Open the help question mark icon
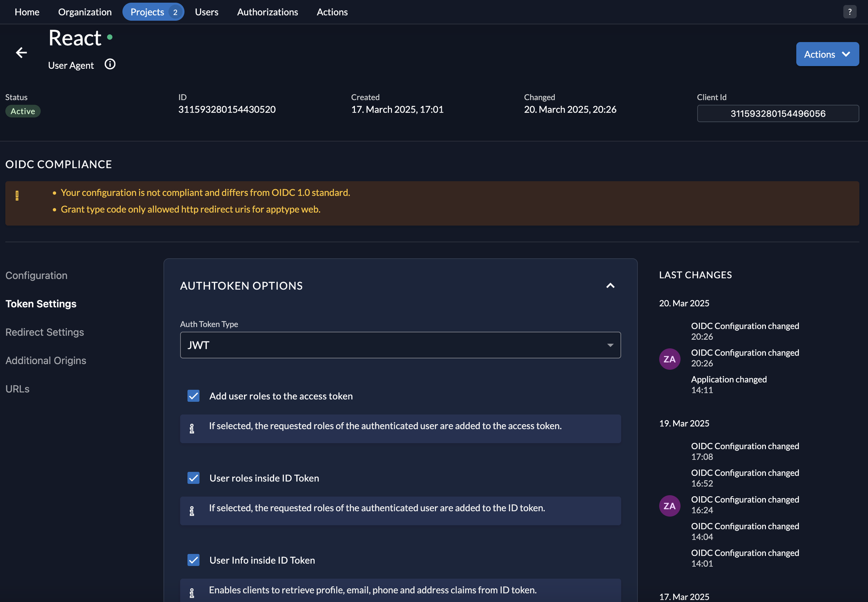This screenshot has height=602, width=868. pos(849,12)
